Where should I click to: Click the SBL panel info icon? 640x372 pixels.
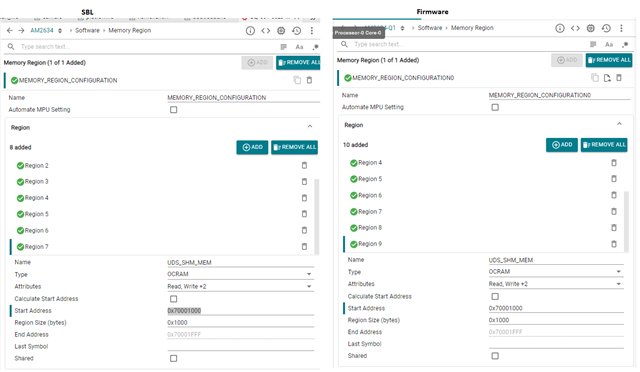coord(250,31)
